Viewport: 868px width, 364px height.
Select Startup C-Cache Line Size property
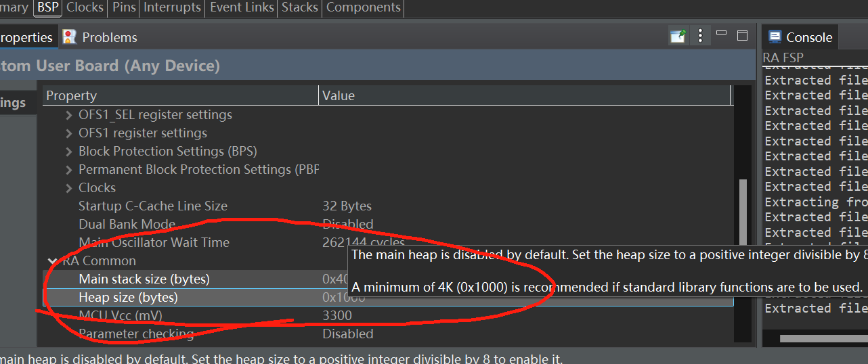[x=153, y=206]
